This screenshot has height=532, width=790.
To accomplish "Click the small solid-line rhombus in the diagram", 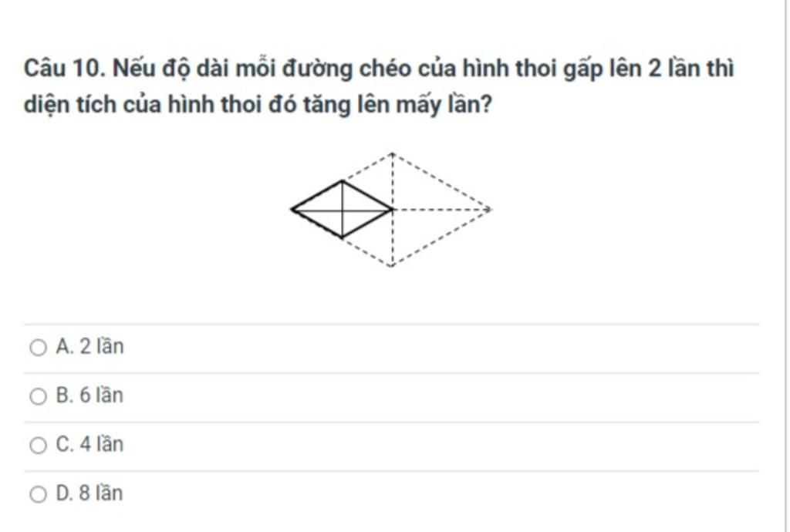I will pyautogui.click(x=342, y=209).
